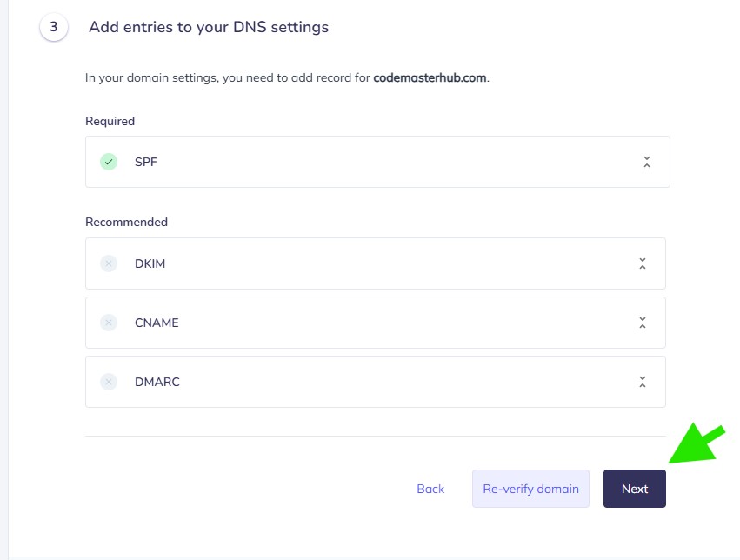Click the codemasterhub.com domain name text

430,77
